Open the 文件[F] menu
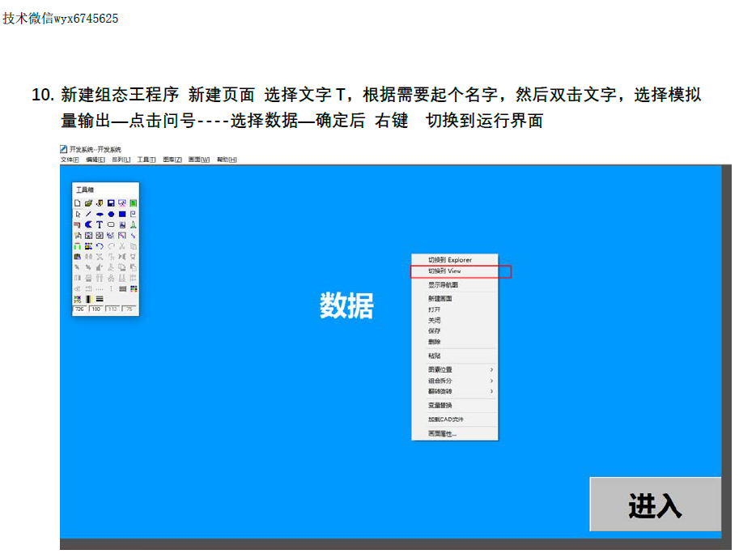The height and width of the screenshot is (554, 756). (70, 160)
